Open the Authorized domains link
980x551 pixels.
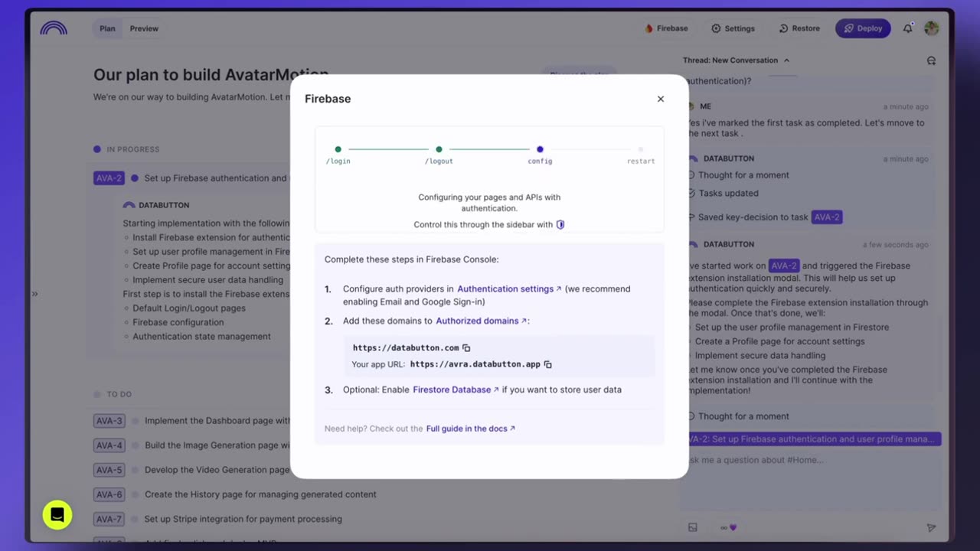[x=481, y=321]
